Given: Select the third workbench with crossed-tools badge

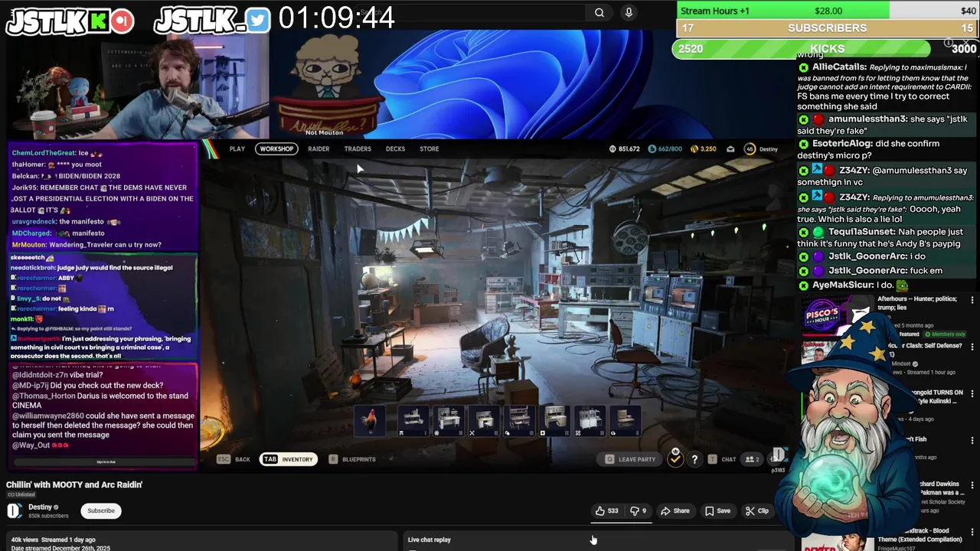Looking at the screenshot, I should (484, 421).
